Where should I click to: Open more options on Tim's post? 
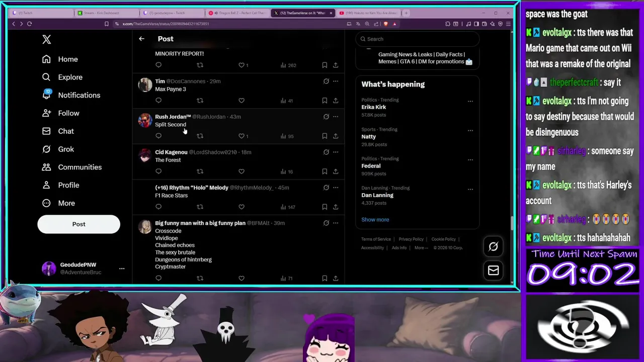pos(336,81)
